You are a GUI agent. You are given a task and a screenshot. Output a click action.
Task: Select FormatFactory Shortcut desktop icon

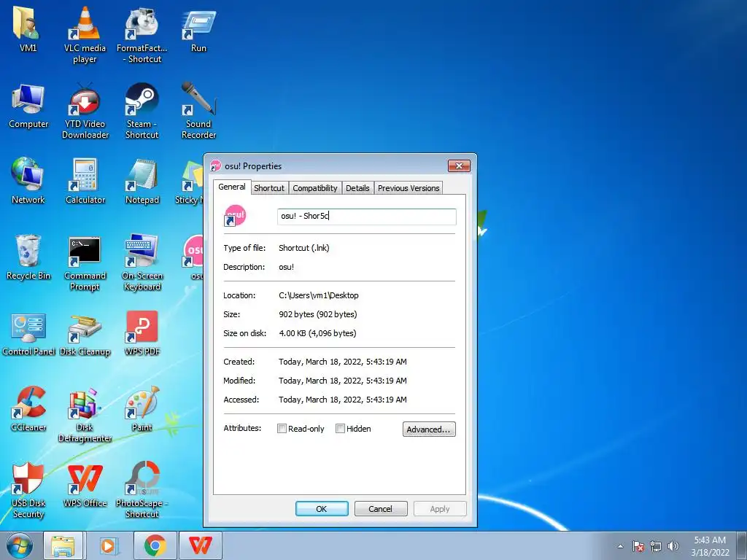coord(142,34)
